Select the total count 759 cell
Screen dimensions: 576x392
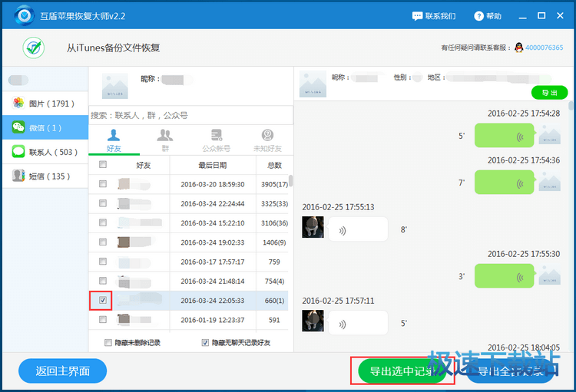click(x=274, y=262)
